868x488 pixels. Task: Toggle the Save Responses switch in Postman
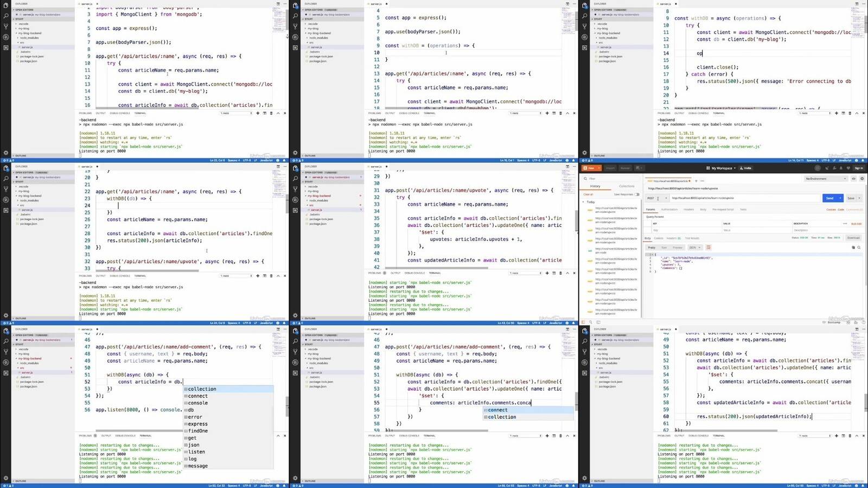pos(637,194)
